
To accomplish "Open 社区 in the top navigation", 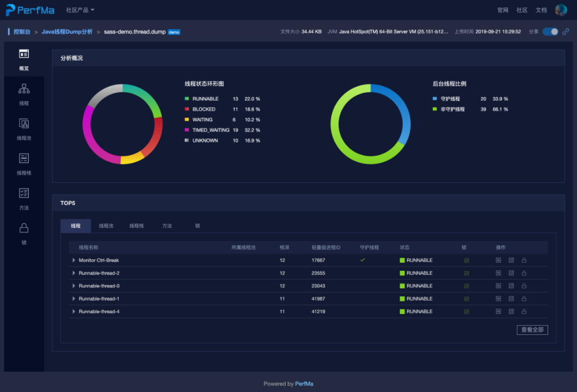I will (522, 10).
